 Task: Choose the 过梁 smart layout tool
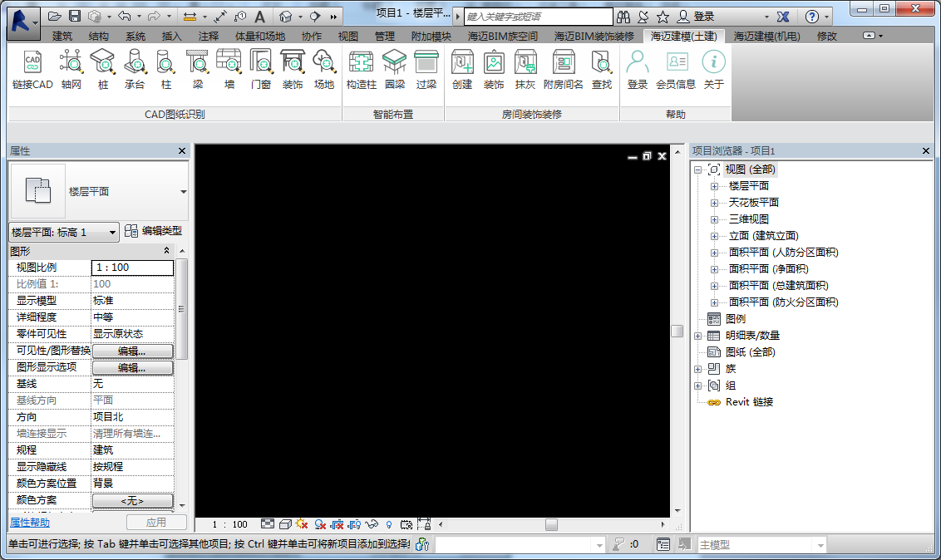pyautogui.click(x=426, y=70)
